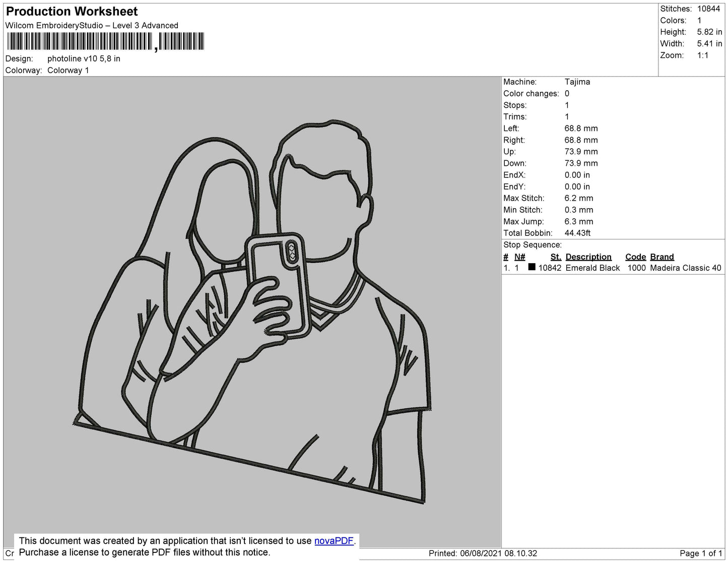The width and height of the screenshot is (728, 563).
Task: Select the 'Purchase a license' notice line
Action: pyautogui.click(x=145, y=552)
